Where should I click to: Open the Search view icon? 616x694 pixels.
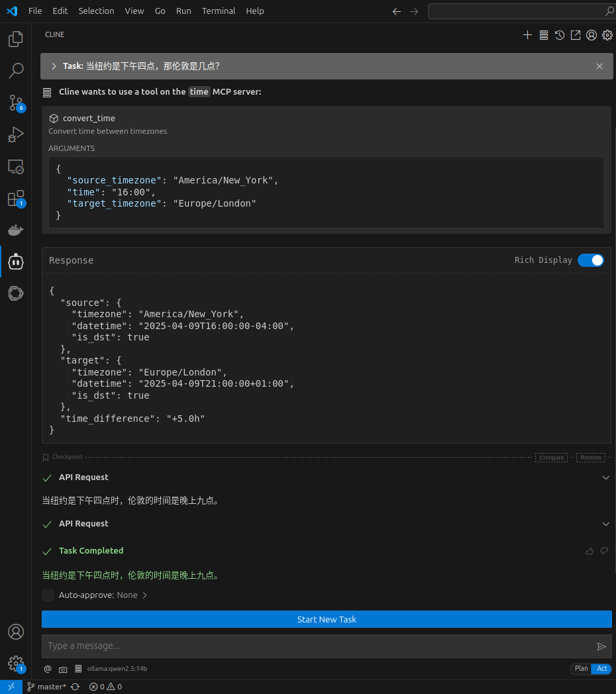(15, 71)
